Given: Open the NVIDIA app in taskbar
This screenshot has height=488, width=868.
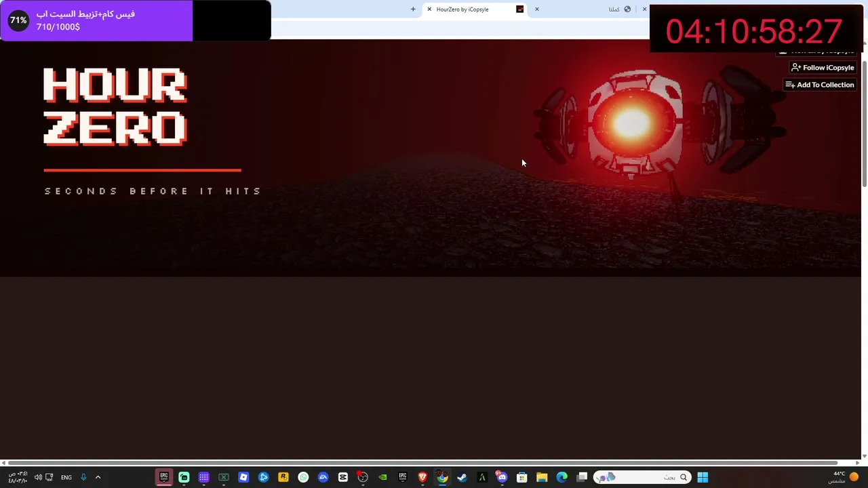Looking at the screenshot, I should [x=382, y=477].
